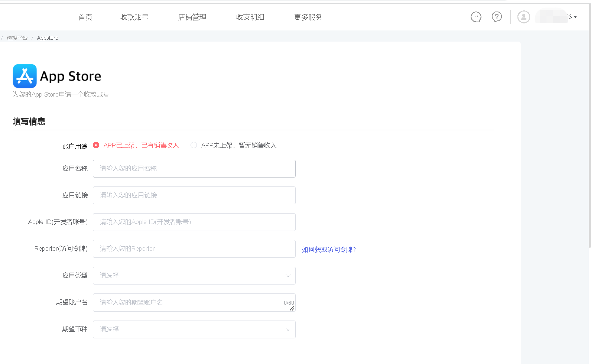This screenshot has width=591, height=364.
Task: Go to 首页 menu item
Action: click(x=85, y=17)
